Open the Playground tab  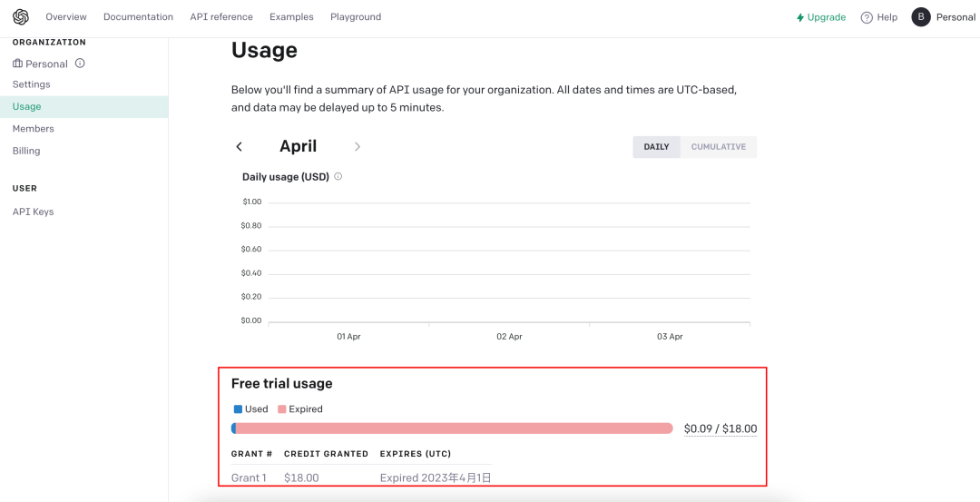click(356, 17)
